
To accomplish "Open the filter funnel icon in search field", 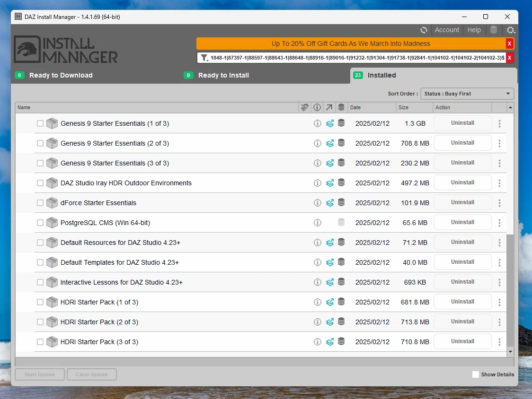I will 204,58.
